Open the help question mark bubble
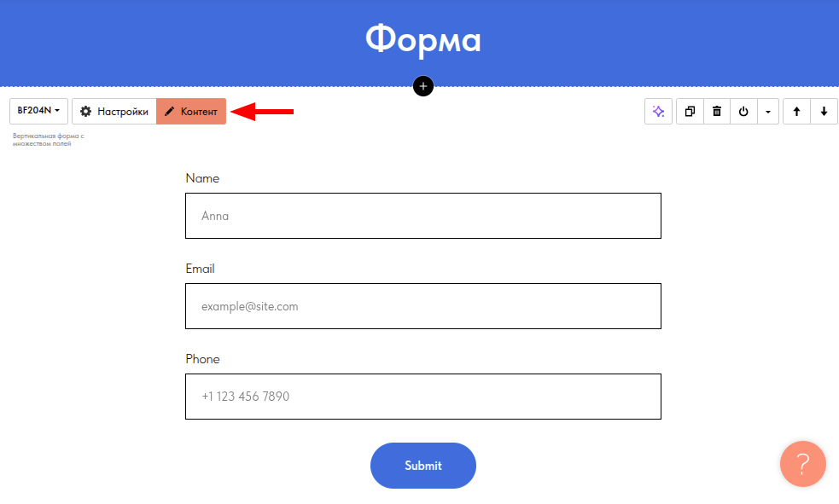The height and width of the screenshot is (504, 839). (x=802, y=464)
